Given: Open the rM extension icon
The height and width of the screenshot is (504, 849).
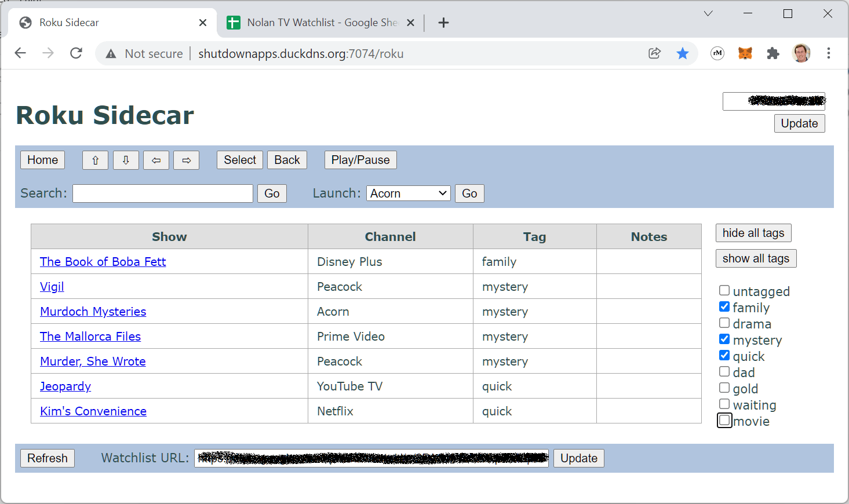Looking at the screenshot, I should pos(717,53).
